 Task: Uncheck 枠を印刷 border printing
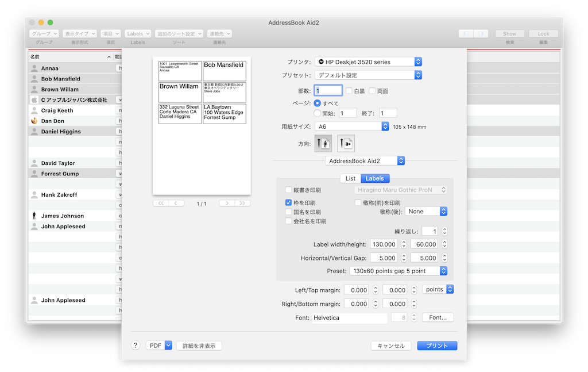(x=288, y=203)
